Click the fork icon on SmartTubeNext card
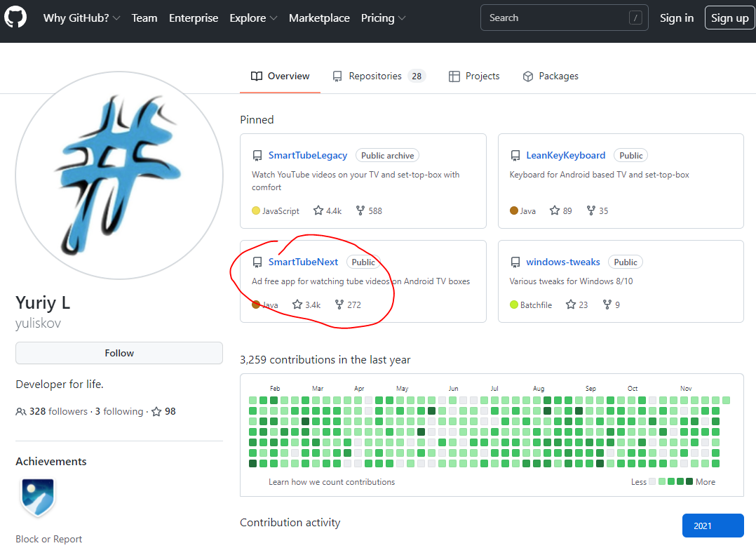 pos(339,305)
